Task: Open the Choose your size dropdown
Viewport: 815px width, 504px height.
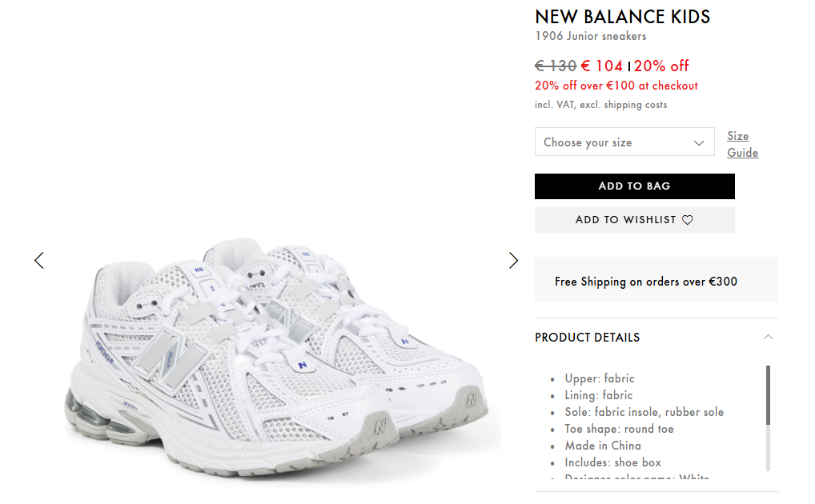Action: pos(624,142)
